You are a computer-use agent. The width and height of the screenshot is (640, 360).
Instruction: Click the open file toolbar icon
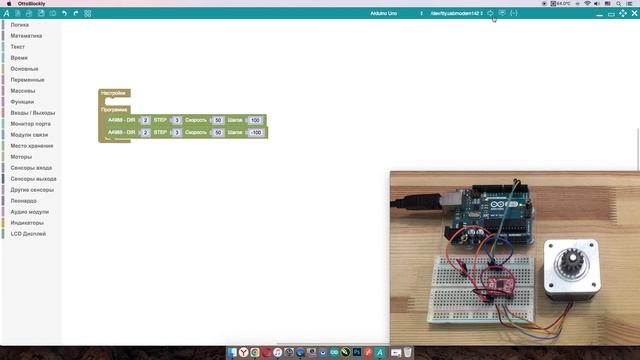coord(29,13)
